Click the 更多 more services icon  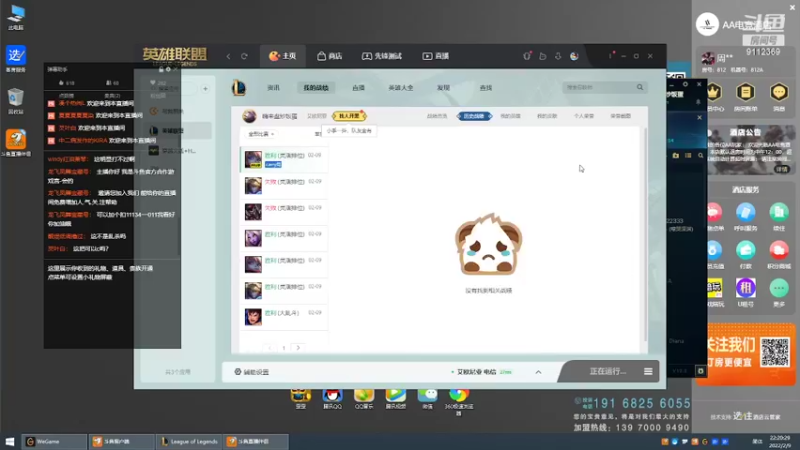point(779,292)
